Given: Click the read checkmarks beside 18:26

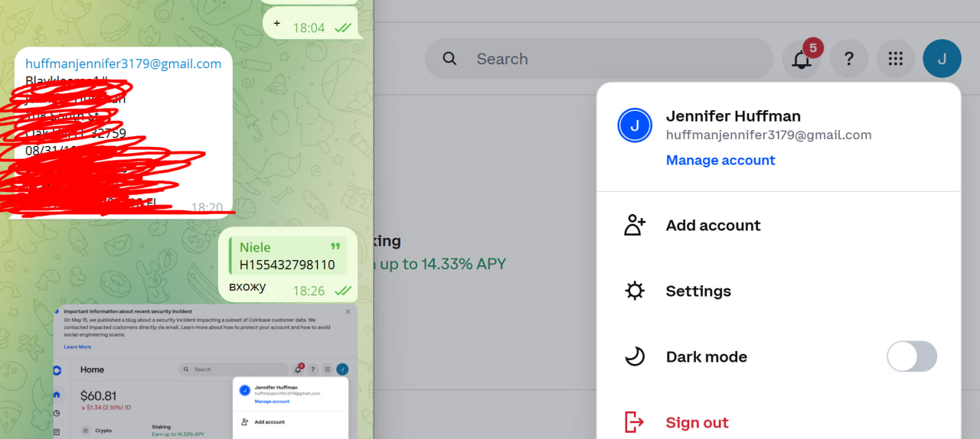Looking at the screenshot, I should coord(343,291).
